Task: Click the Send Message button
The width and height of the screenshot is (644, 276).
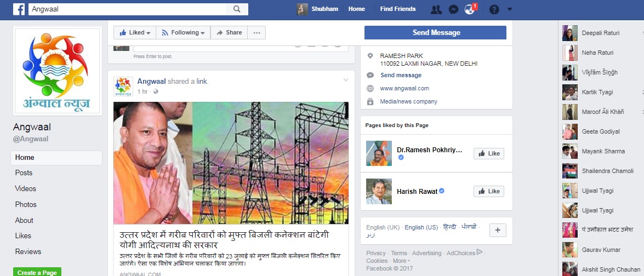Action: (435, 32)
